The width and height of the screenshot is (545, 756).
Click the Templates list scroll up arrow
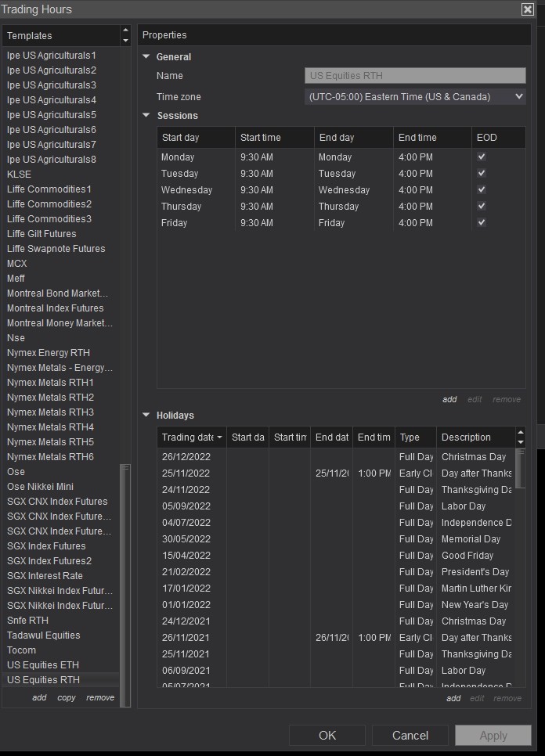point(125,31)
